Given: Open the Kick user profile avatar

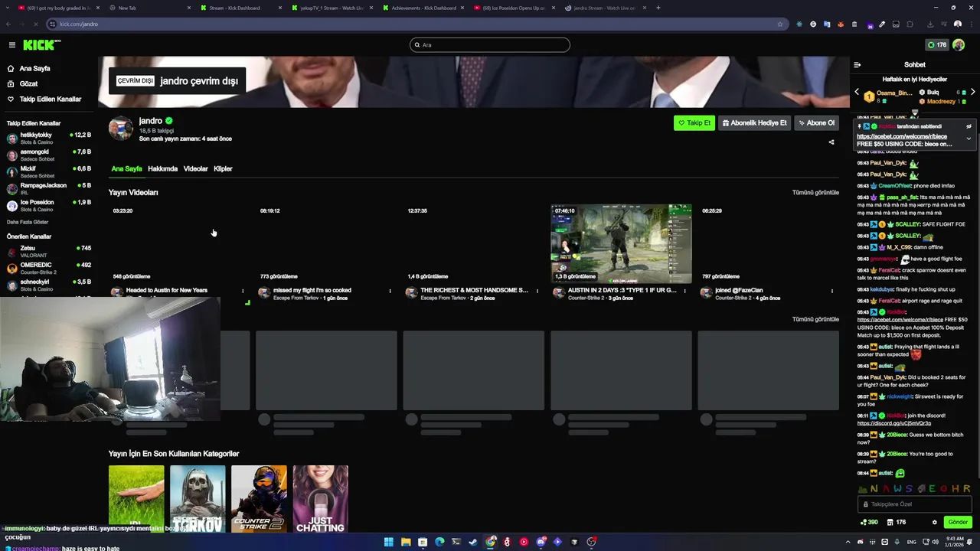Looking at the screenshot, I should (959, 45).
